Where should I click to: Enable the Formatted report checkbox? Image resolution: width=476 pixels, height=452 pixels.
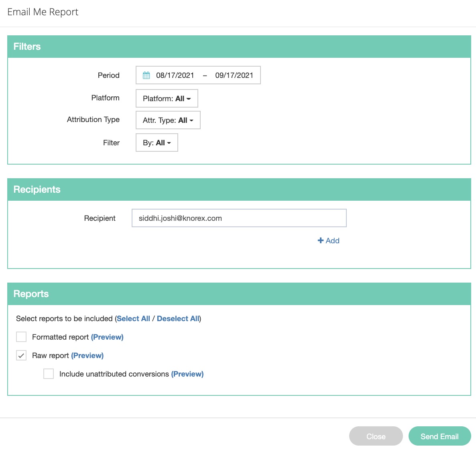[21, 337]
